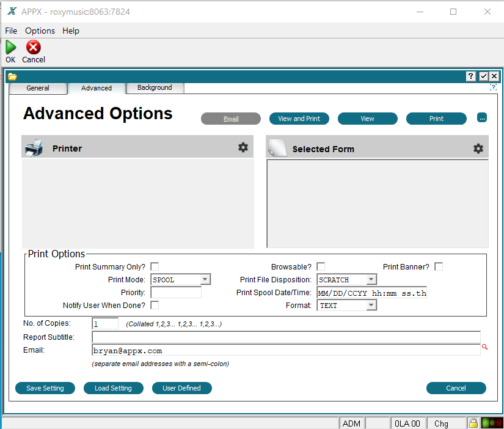Click the small context help icon under header
504x429 pixels.
coord(493,87)
